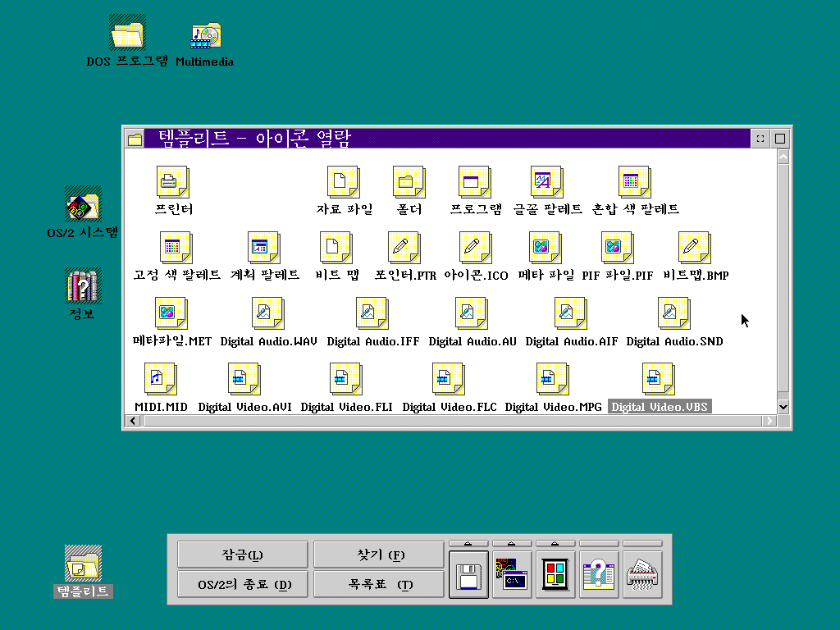Expand drawer above the command prompts icon

point(512,544)
